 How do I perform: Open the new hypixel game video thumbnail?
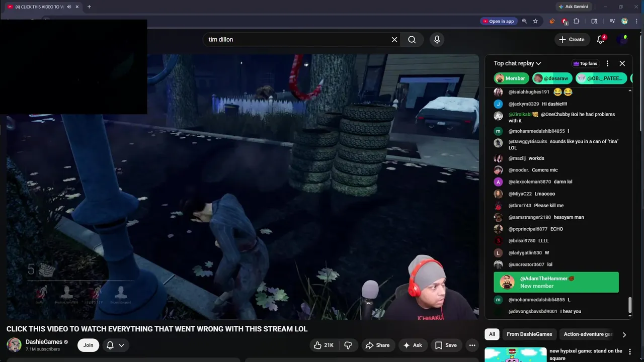coord(515,354)
